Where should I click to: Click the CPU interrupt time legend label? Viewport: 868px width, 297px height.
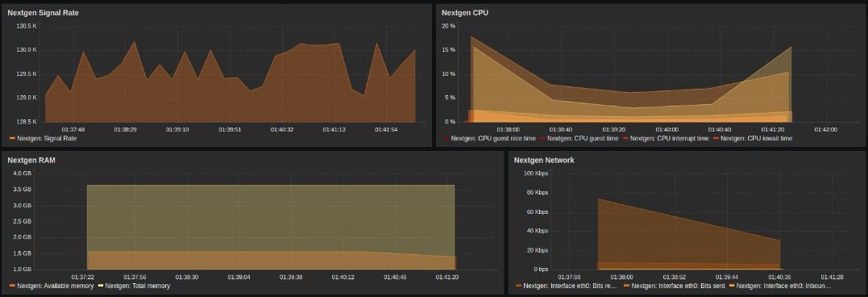click(x=669, y=139)
